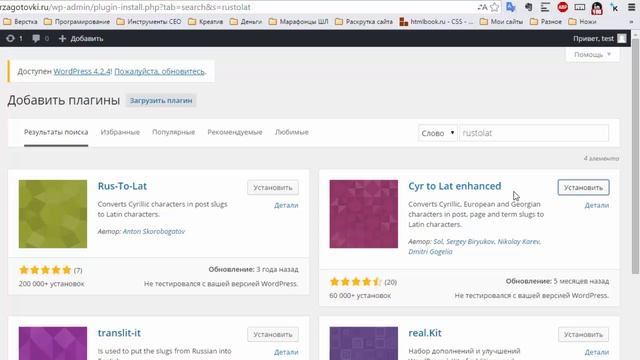The image size is (640, 360).
Task: Open author Dmitri Gogelia link
Action: (x=430, y=252)
